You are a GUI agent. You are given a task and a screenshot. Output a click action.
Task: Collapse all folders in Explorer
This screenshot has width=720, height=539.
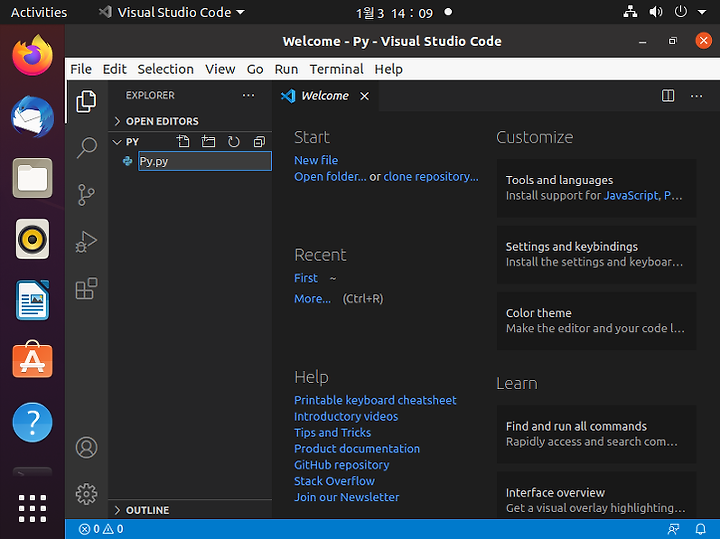tap(259, 141)
